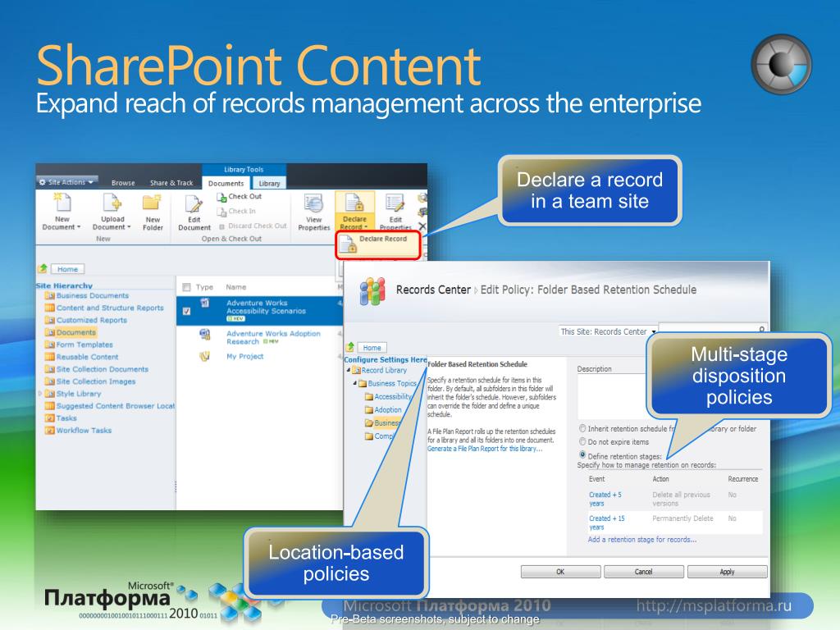
Task: Click the Apply button
Action: coord(727,572)
